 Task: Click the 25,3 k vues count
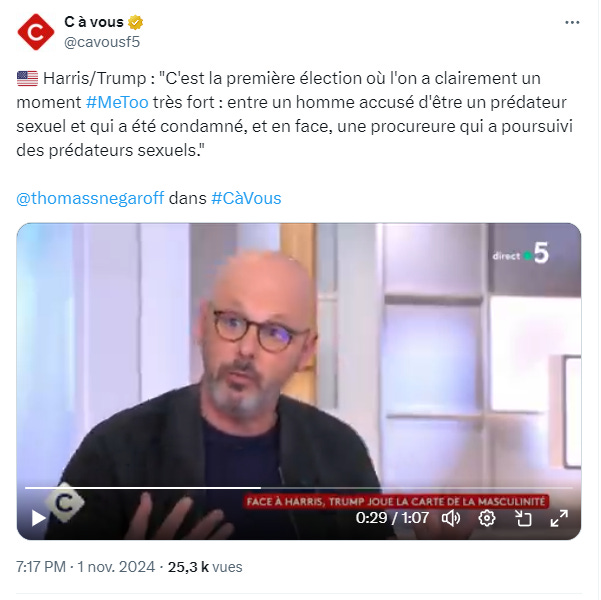coord(205,567)
